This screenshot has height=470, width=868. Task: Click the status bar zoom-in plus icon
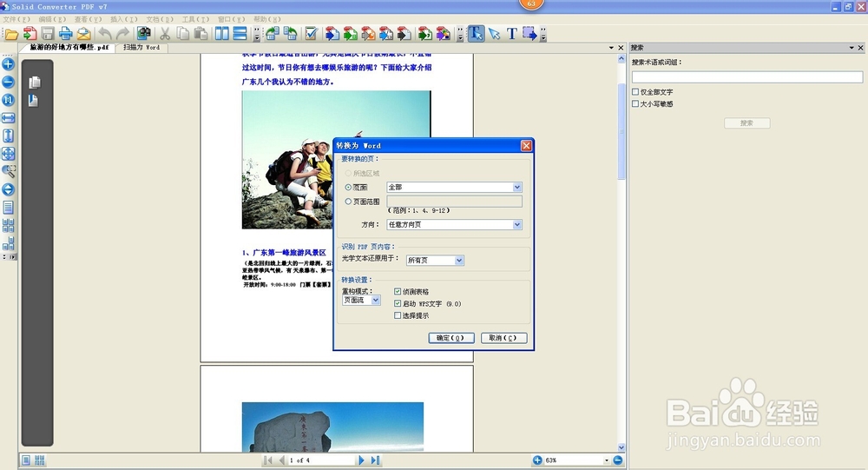pyautogui.click(x=537, y=460)
